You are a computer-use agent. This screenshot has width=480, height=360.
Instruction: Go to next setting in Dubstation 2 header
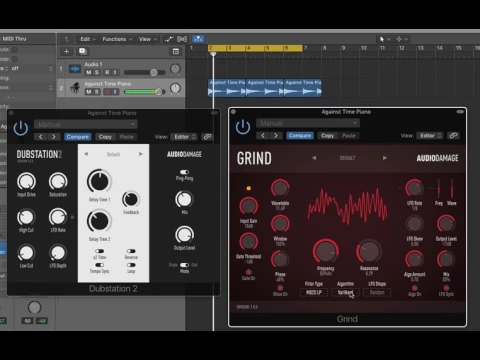(x=54, y=137)
